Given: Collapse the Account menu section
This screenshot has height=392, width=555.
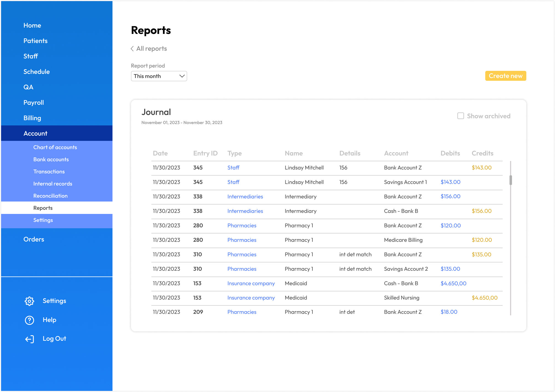Looking at the screenshot, I should (35, 133).
